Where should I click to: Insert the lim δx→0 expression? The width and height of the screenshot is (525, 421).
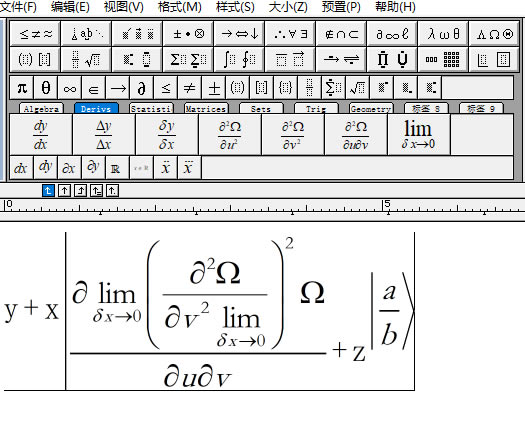419,135
